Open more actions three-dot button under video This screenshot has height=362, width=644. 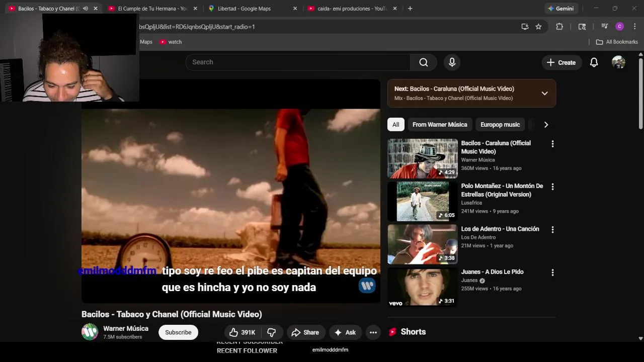pos(373,332)
